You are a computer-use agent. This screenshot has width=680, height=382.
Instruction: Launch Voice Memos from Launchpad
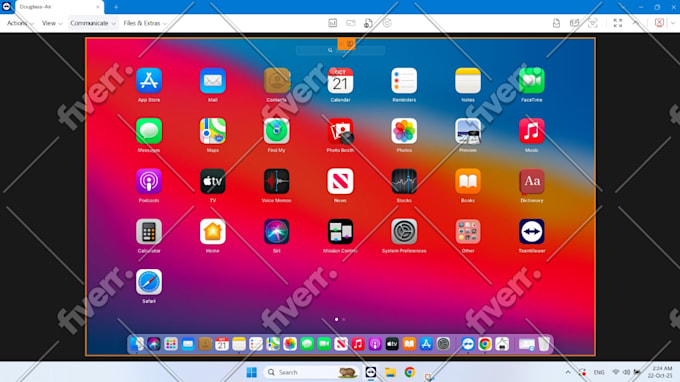pos(276,182)
